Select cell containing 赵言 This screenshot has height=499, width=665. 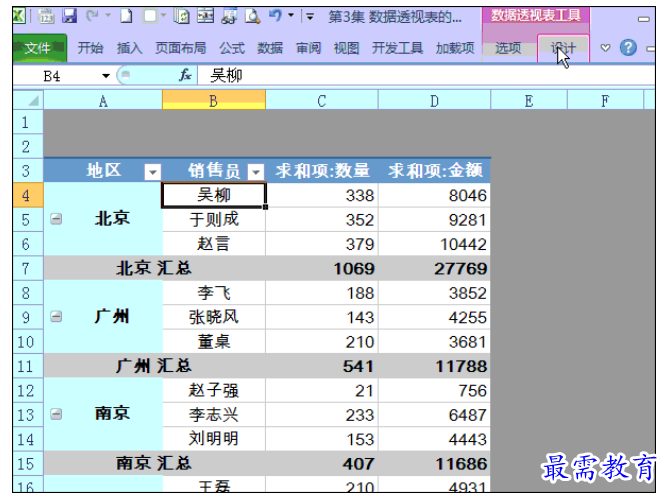(x=214, y=244)
